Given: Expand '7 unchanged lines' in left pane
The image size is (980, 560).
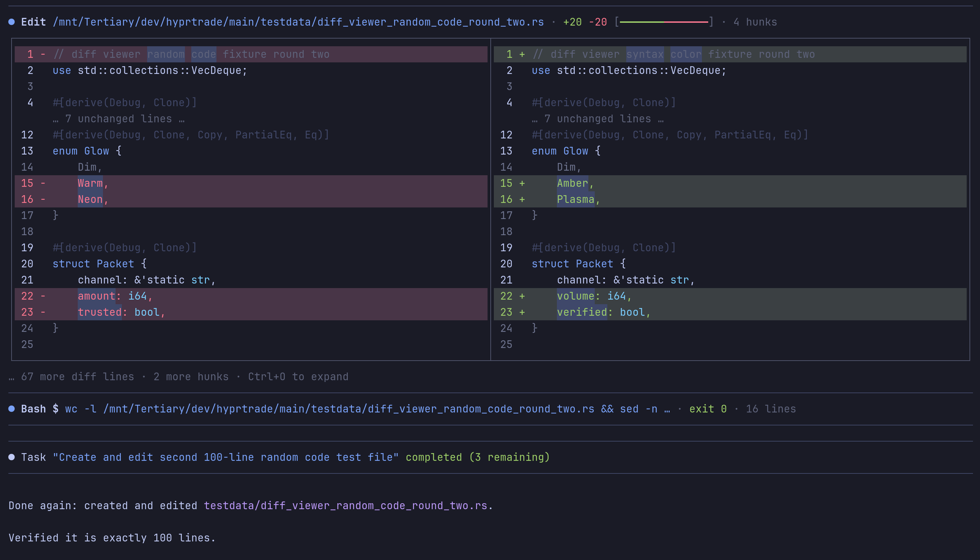Looking at the screenshot, I should [x=119, y=119].
